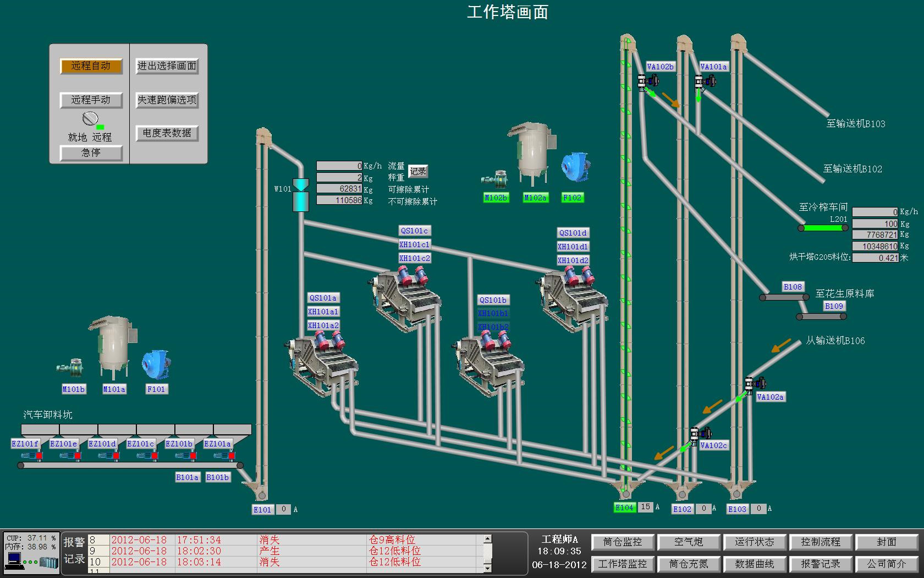Click the B108 conveyor label
This screenshot has width=924, height=578.
[x=793, y=287]
